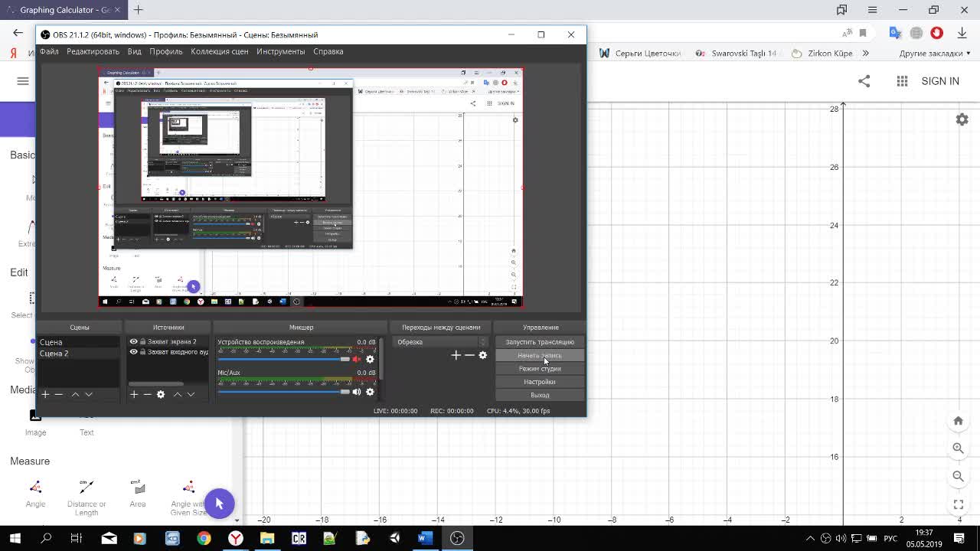Image resolution: width=980 pixels, height=551 pixels.
Task: Expand the bookmarks overflow chevron
Action: [x=865, y=53]
